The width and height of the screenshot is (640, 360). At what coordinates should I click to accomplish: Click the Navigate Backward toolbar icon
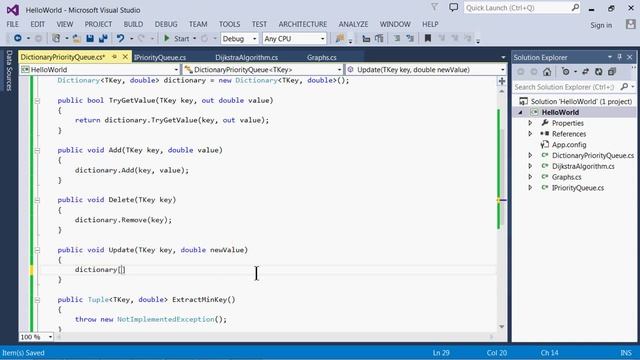coord(18,38)
